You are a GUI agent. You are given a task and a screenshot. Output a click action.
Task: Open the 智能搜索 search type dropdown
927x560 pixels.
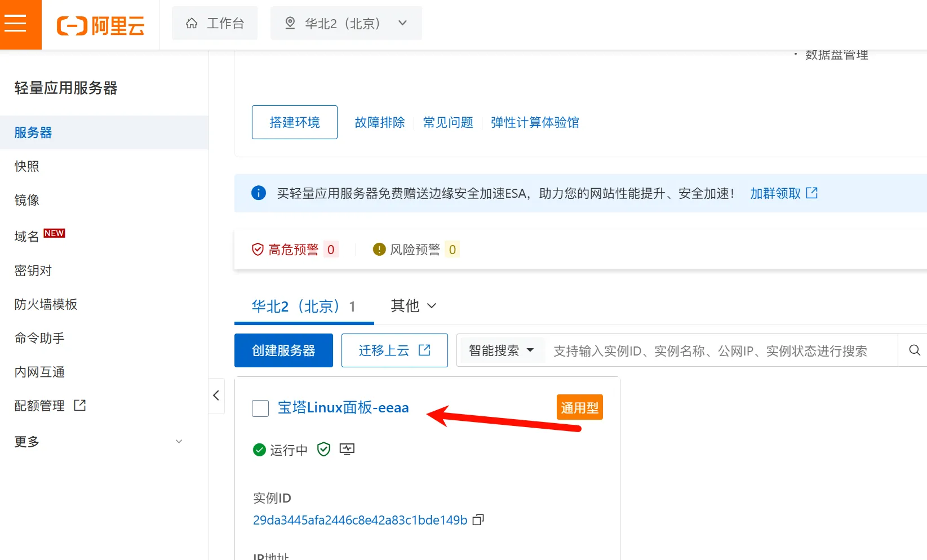click(501, 350)
